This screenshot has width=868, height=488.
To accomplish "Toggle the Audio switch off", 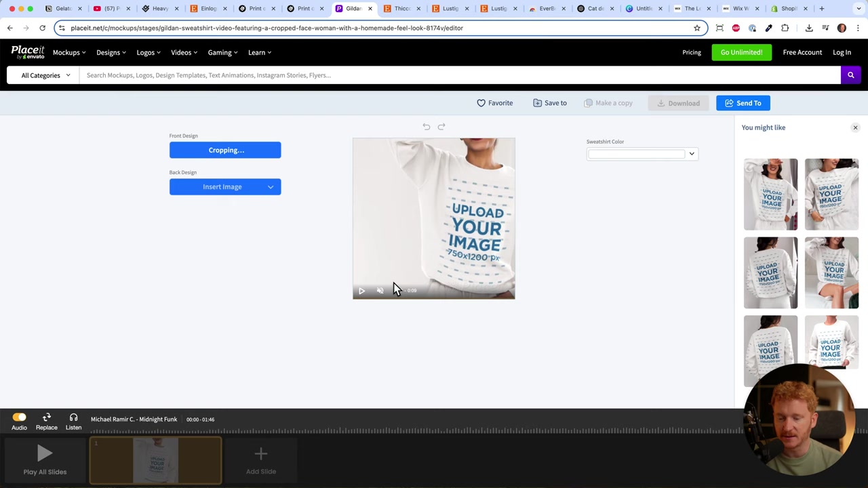I will click(19, 418).
